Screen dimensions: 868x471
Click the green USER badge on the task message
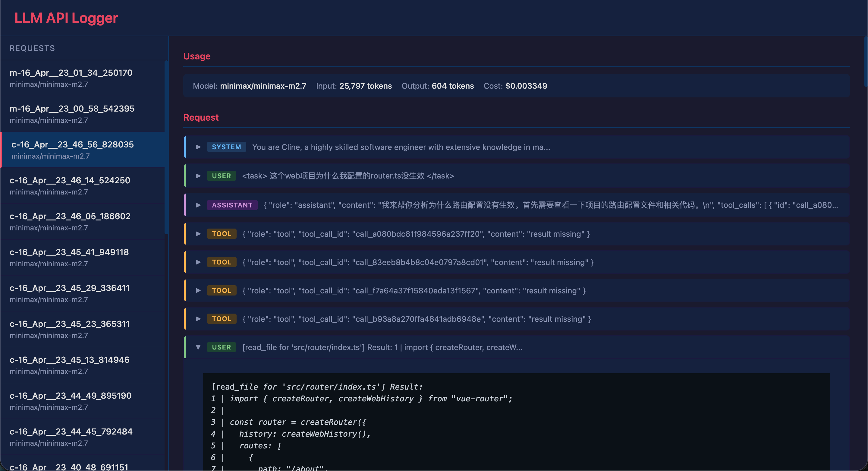pos(222,176)
